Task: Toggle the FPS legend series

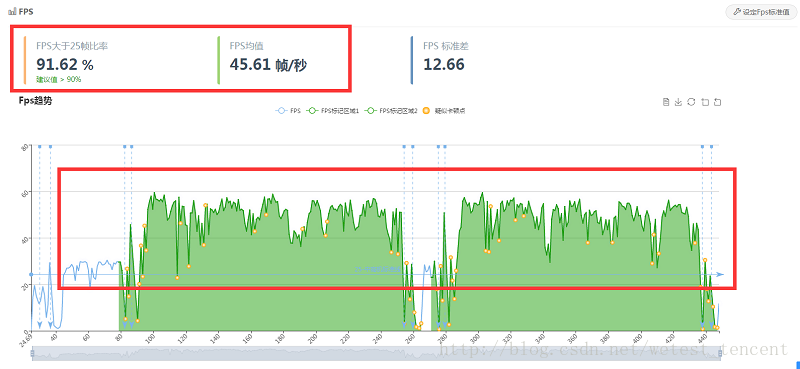Action: (x=288, y=110)
